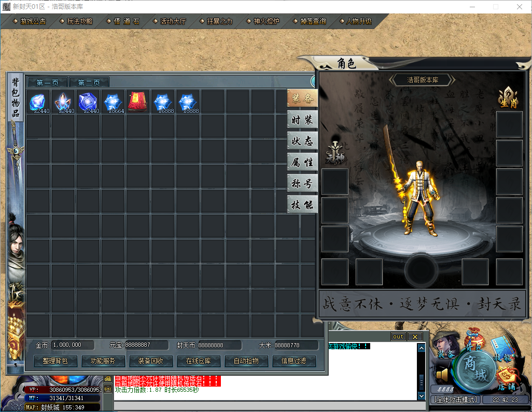This screenshot has height=412, width=532.
Task: Click the 浩哥版本库 character name banner
Action: 423,80
